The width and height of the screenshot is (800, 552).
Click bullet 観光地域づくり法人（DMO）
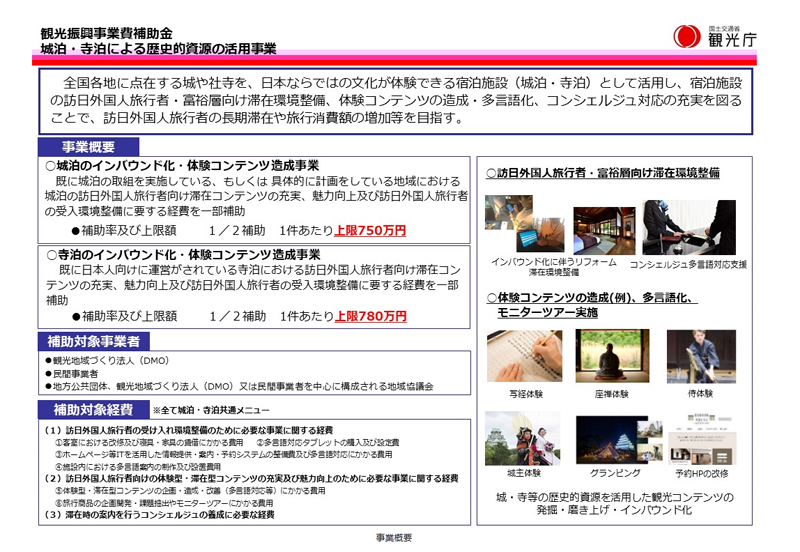point(107,361)
